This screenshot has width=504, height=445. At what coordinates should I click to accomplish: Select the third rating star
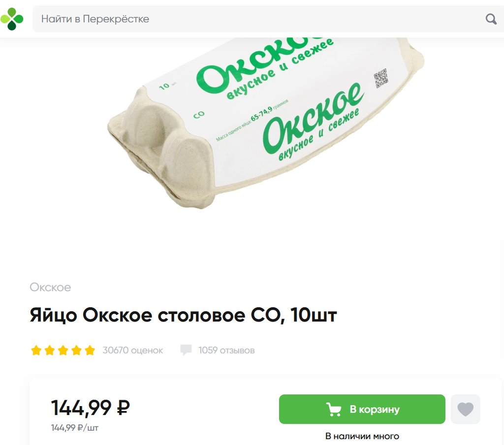point(63,350)
